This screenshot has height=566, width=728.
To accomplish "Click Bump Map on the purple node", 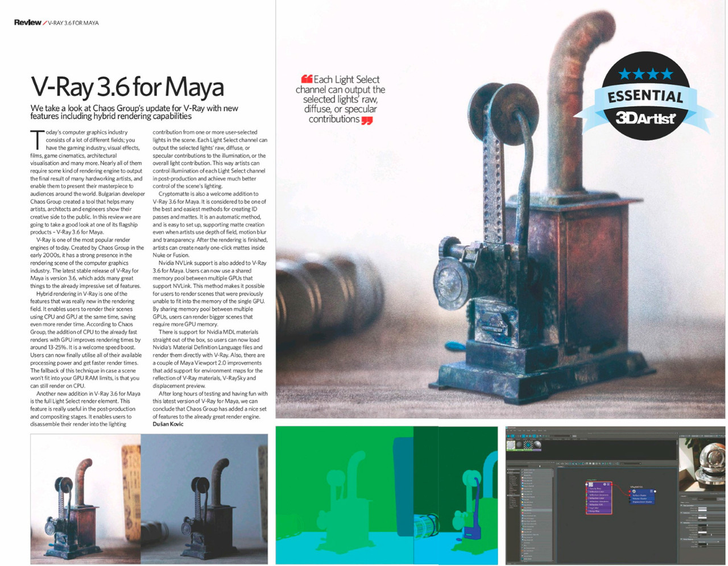I will click(x=594, y=511).
